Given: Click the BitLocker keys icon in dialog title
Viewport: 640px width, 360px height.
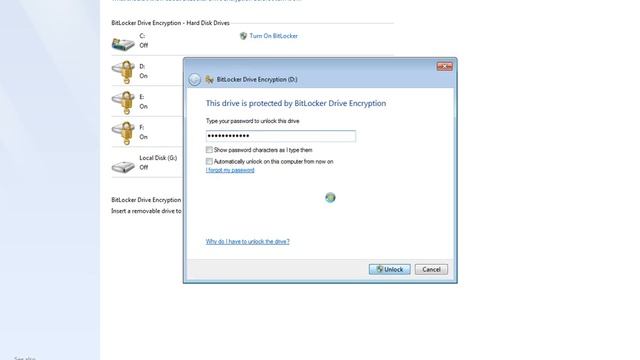Looking at the screenshot, I should (x=209, y=80).
